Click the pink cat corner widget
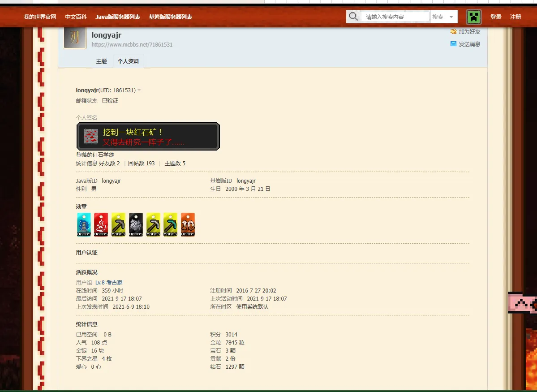The height and width of the screenshot is (392, 537). pyautogui.click(x=522, y=302)
